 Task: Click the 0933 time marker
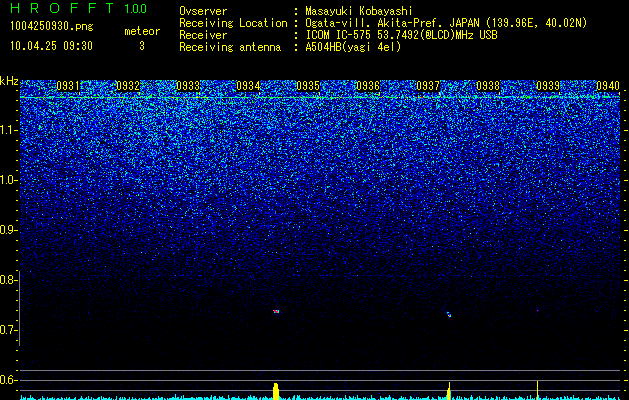click(188, 86)
